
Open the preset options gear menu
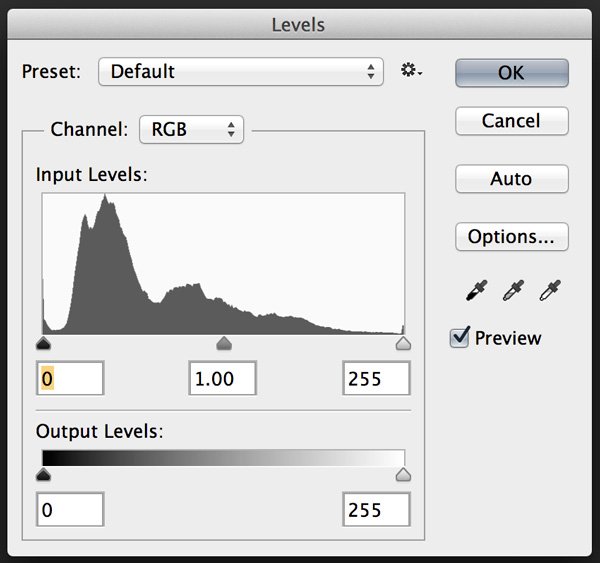pyautogui.click(x=411, y=70)
